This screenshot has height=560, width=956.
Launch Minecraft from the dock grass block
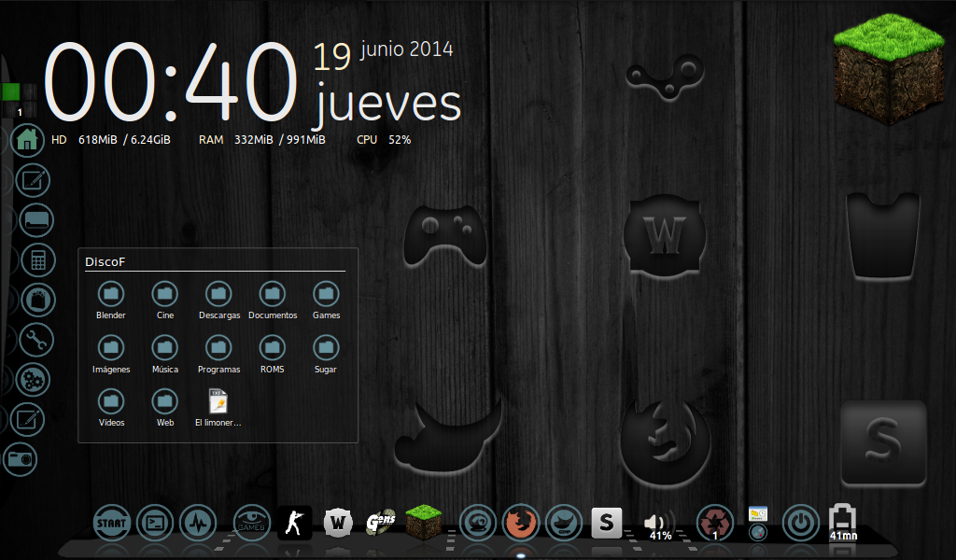[x=424, y=523]
